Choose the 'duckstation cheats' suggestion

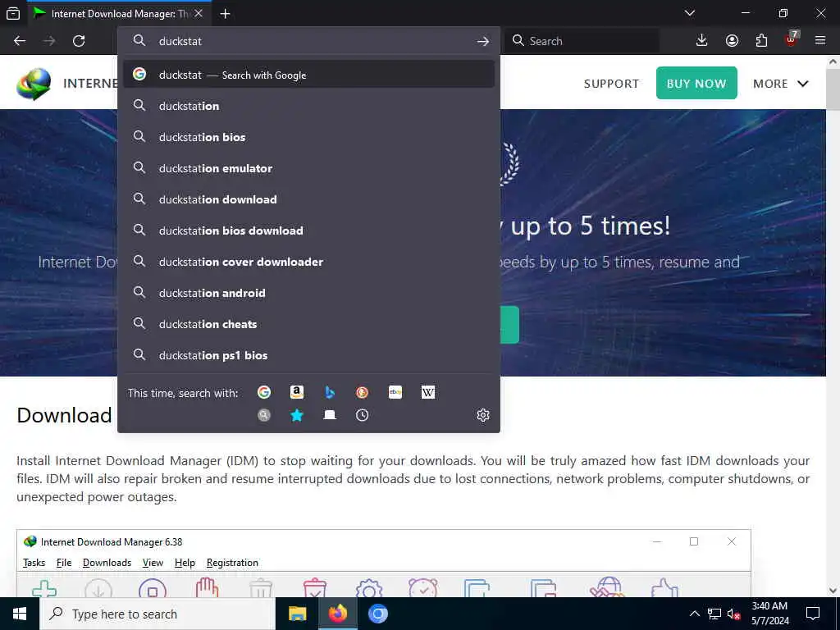click(x=309, y=324)
